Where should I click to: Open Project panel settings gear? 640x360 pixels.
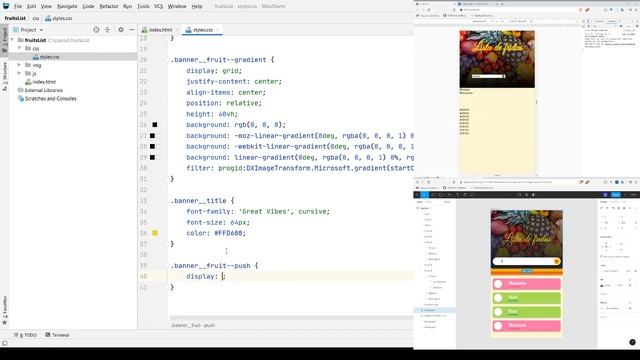coord(121,30)
